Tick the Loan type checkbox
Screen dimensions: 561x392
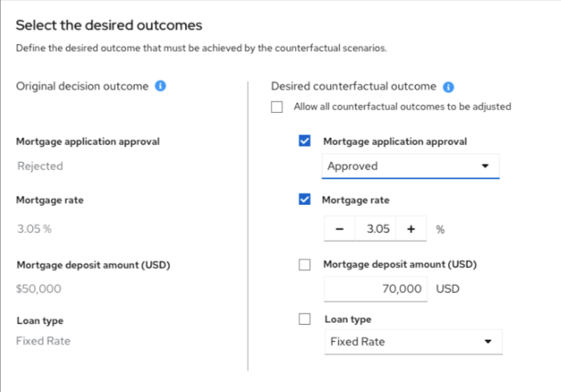[305, 320]
